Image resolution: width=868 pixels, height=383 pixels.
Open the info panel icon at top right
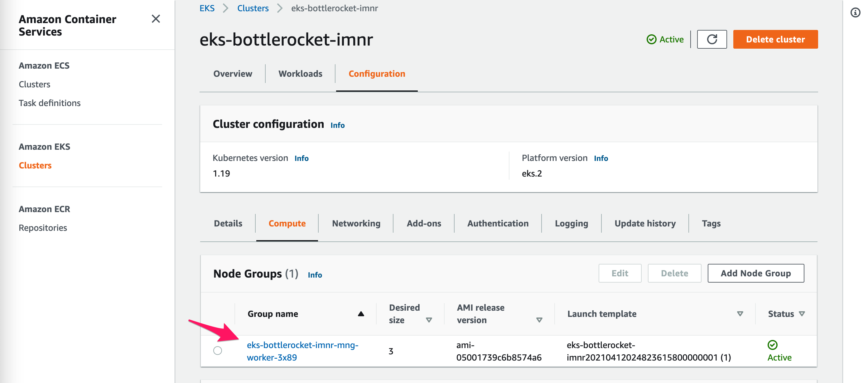[x=855, y=13]
